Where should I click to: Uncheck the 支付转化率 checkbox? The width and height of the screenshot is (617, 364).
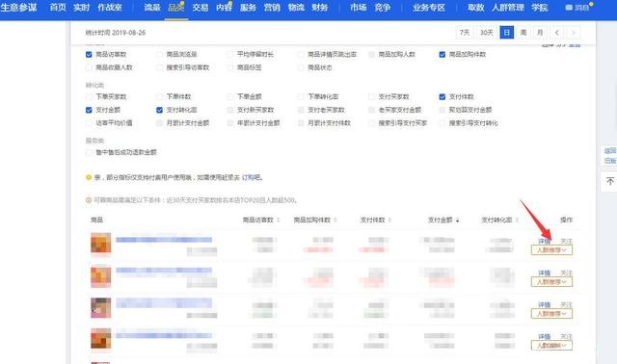(x=159, y=110)
